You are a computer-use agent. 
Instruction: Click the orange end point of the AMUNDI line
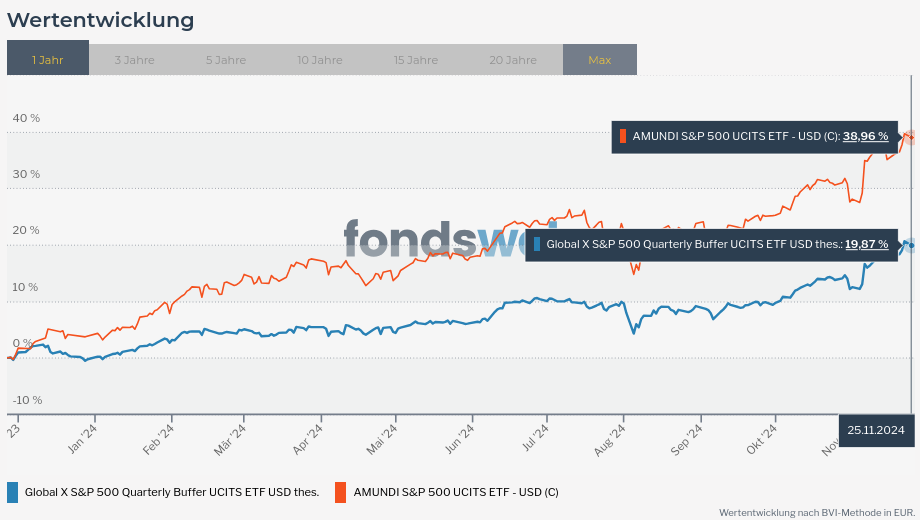point(909,137)
